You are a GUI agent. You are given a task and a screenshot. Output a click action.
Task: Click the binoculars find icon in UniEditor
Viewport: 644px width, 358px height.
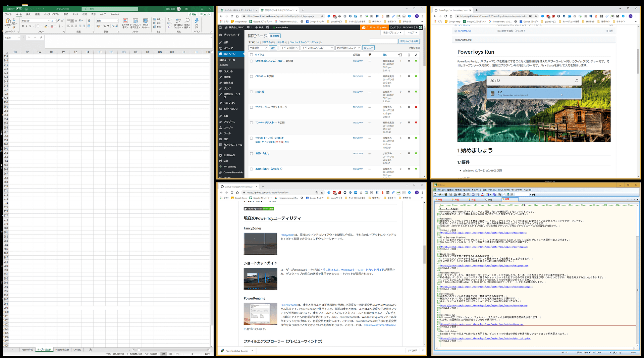(x=533, y=194)
